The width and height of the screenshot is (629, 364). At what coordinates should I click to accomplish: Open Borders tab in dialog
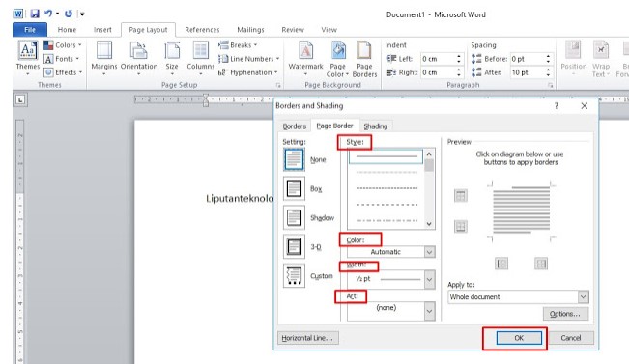click(295, 126)
